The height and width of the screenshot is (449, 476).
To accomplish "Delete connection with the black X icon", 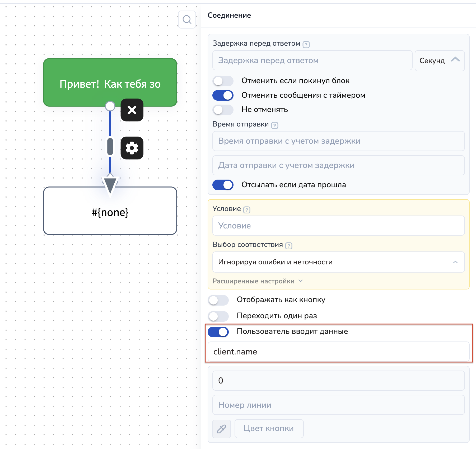I will (132, 110).
